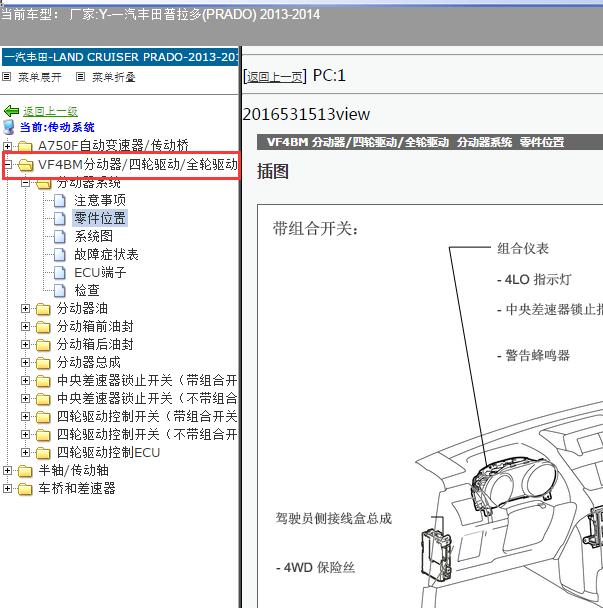Click folder icon of A750F自动变速器/传动桥
Image resolution: width=603 pixels, height=608 pixels.
point(25,146)
